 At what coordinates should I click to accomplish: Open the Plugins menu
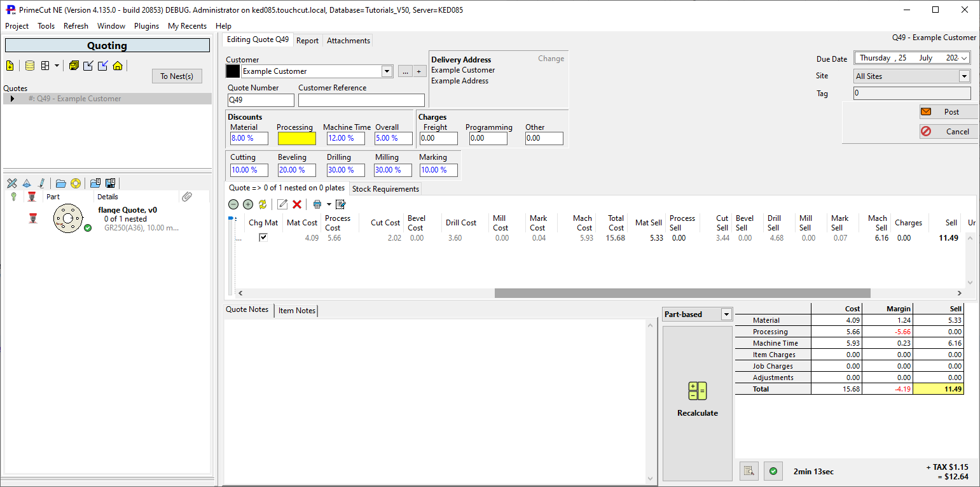coord(146,26)
